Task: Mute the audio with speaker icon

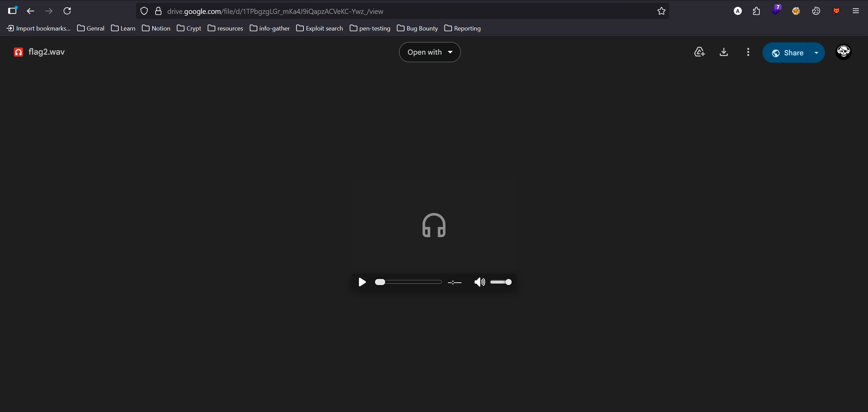Action: (479, 282)
